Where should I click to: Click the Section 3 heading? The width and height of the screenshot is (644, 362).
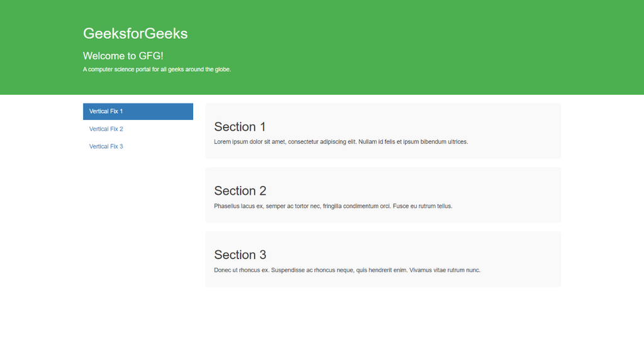pyautogui.click(x=240, y=255)
